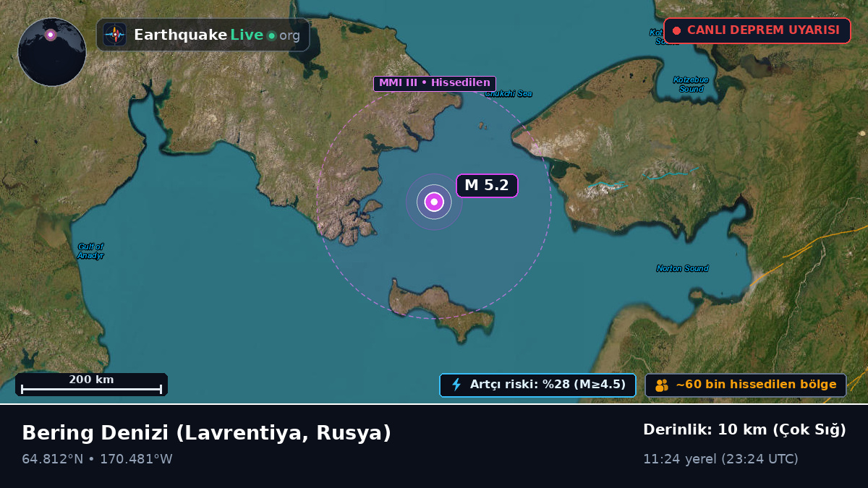Click the Chukchi Sea map label
Screen dimensions: 868x488
pos(509,93)
